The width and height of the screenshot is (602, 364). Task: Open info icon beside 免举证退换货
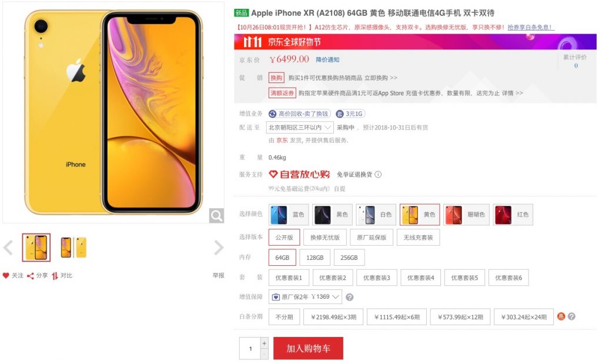378,174
